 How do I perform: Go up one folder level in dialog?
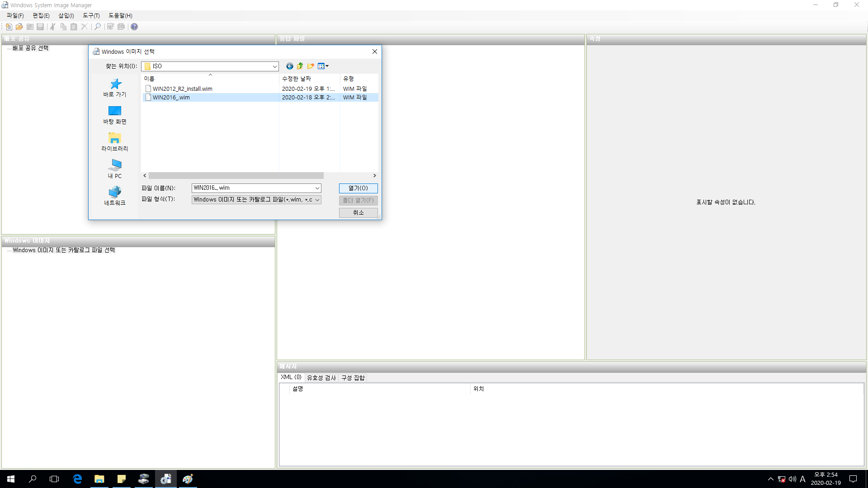[300, 66]
